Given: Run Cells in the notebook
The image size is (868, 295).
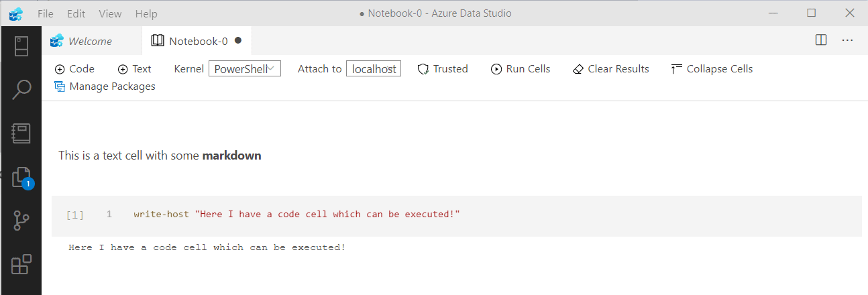Looking at the screenshot, I should (x=521, y=69).
